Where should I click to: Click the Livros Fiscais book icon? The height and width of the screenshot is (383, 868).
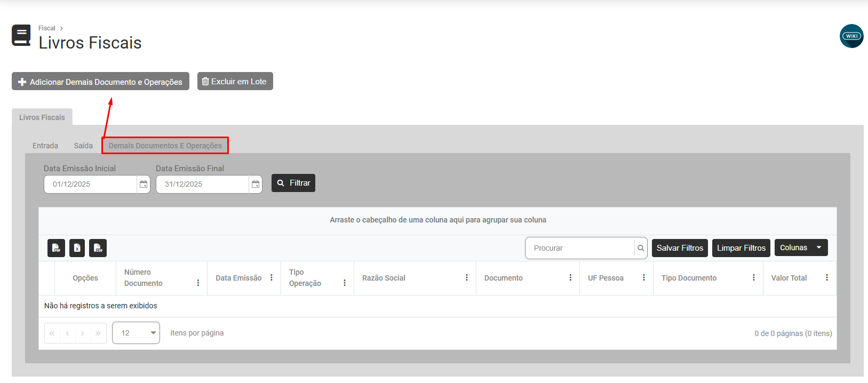pyautogui.click(x=21, y=36)
